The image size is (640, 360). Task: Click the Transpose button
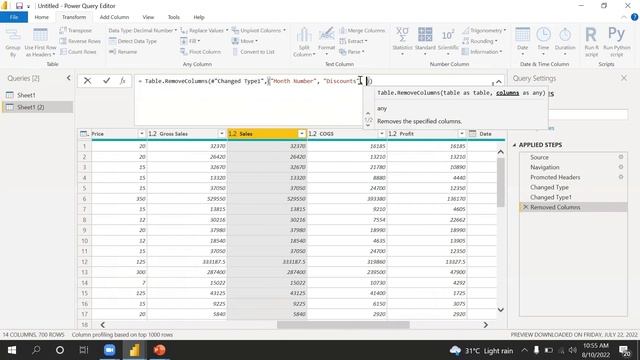point(76,31)
